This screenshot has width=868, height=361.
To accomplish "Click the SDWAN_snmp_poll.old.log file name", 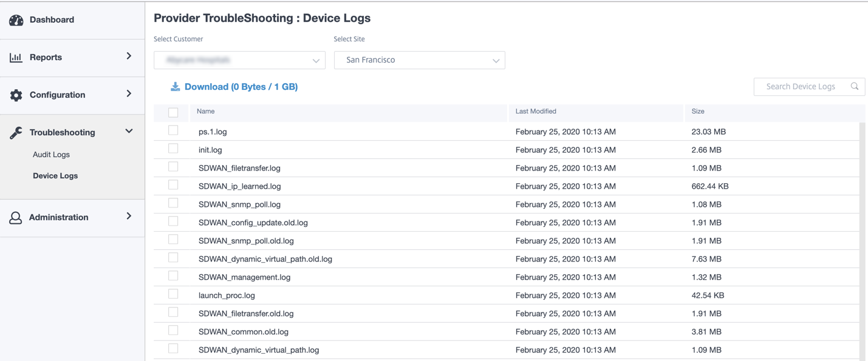I will tap(246, 241).
